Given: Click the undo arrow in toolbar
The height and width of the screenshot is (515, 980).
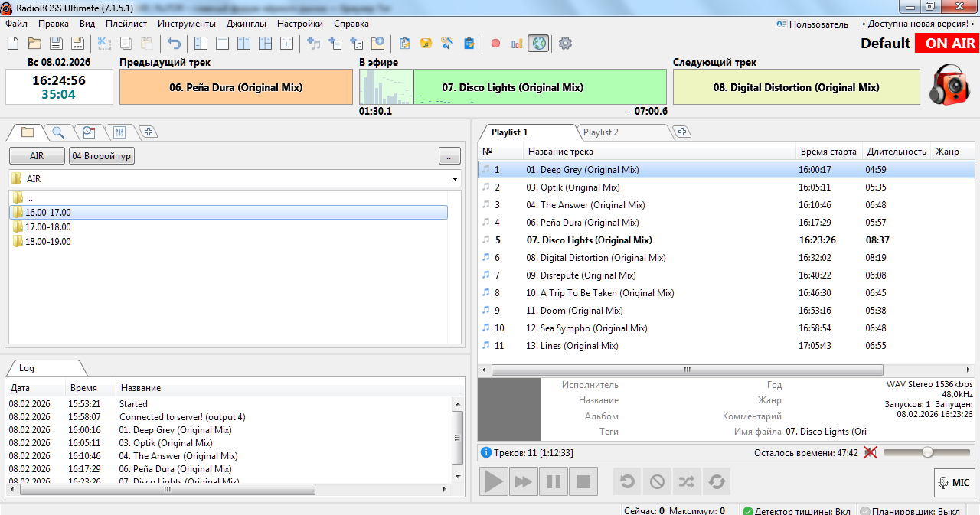Looking at the screenshot, I should 175,44.
